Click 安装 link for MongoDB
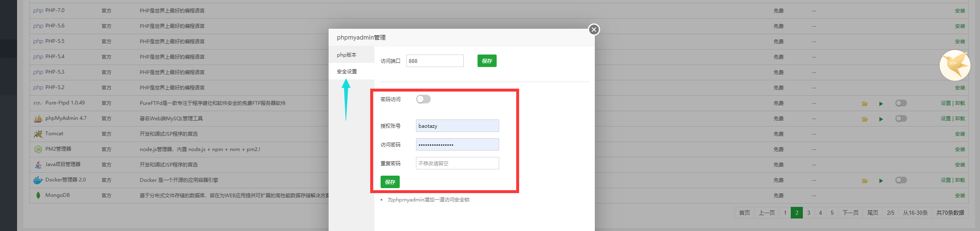Image resolution: width=980 pixels, height=231 pixels. point(960,196)
